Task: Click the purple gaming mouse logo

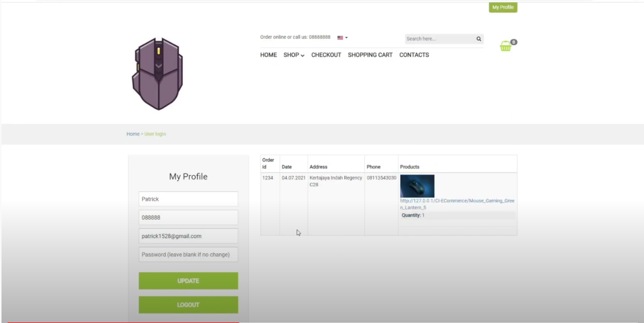Action: 158,73
